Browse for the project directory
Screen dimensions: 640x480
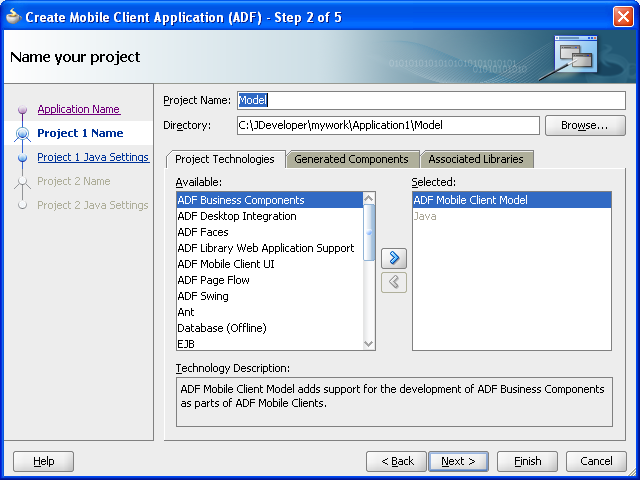pos(585,125)
